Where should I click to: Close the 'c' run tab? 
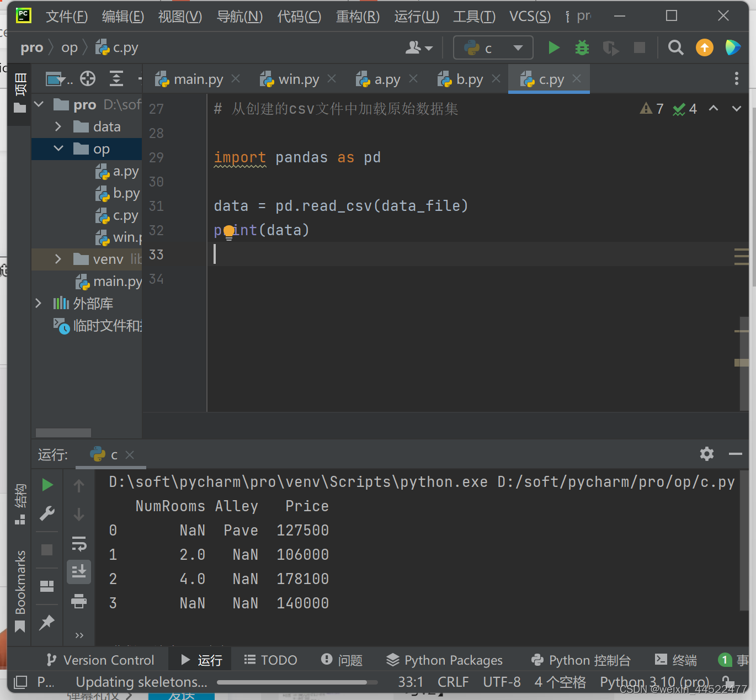[130, 455]
